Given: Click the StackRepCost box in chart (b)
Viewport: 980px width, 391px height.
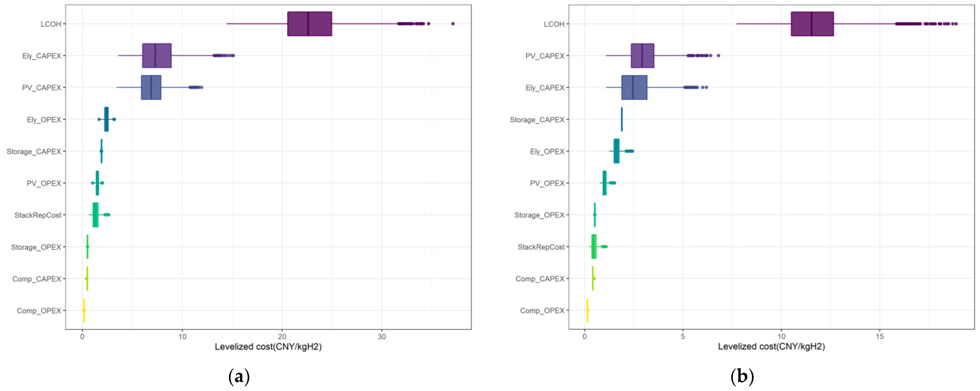Looking at the screenshot, I should (x=594, y=247).
